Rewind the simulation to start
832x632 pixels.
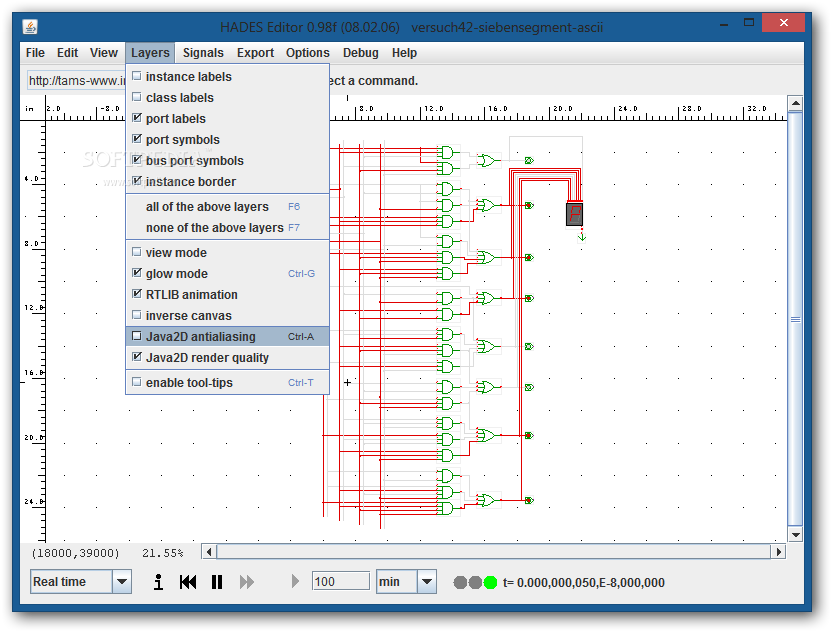point(188,582)
